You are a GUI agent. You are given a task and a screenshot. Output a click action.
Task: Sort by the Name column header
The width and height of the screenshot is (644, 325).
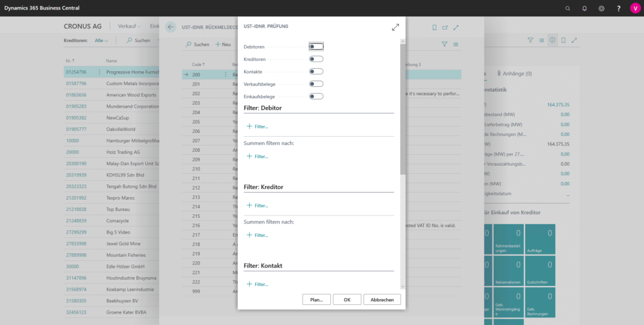[x=111, y=60]
